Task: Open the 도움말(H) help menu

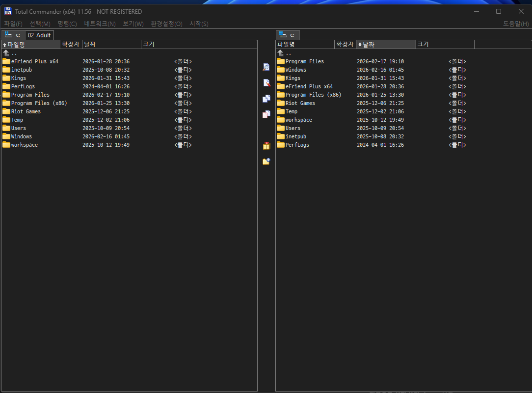Action: click(516, 24)
